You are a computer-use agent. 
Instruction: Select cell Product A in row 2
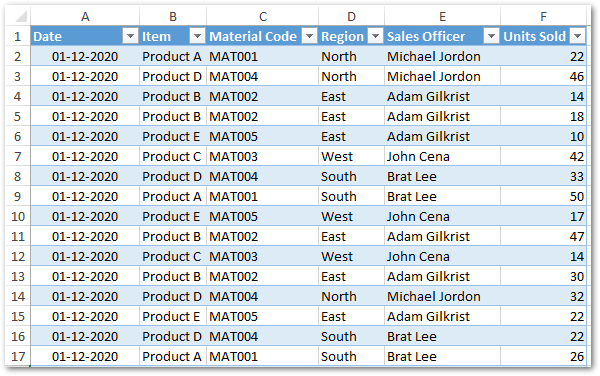point(173,57)
